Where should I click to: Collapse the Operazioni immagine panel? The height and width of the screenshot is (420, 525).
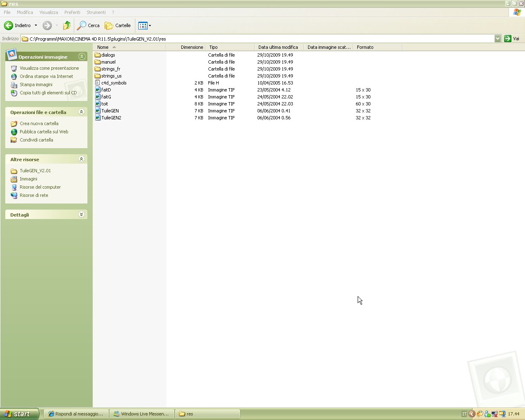click(82, 57)
